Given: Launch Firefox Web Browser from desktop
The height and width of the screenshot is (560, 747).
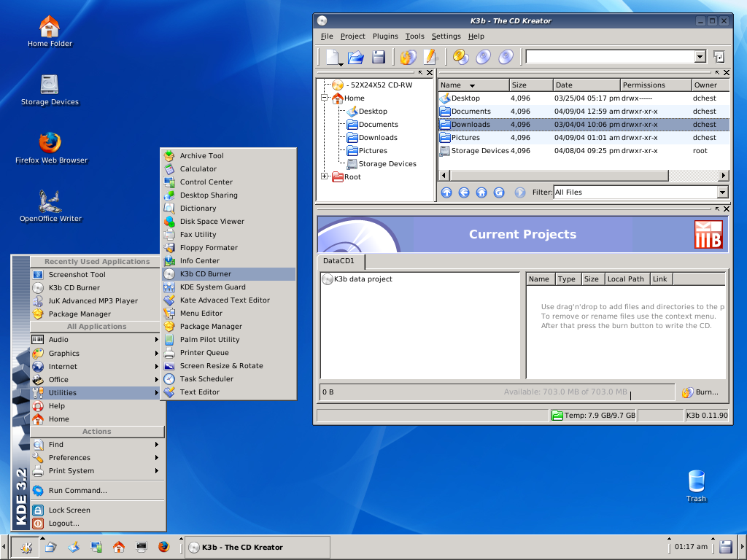Looking at the screenshot, I should [51, 149].
